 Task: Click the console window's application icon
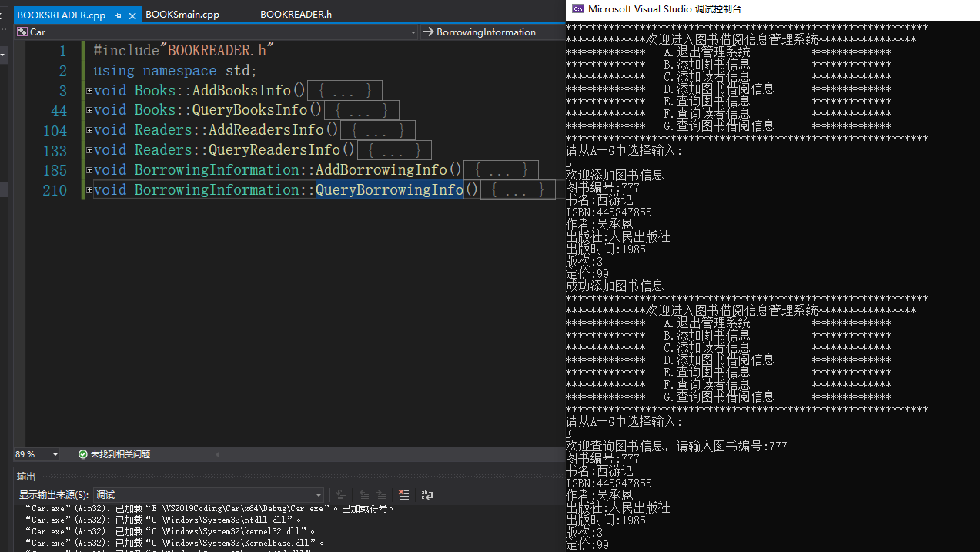pos(577,9)
